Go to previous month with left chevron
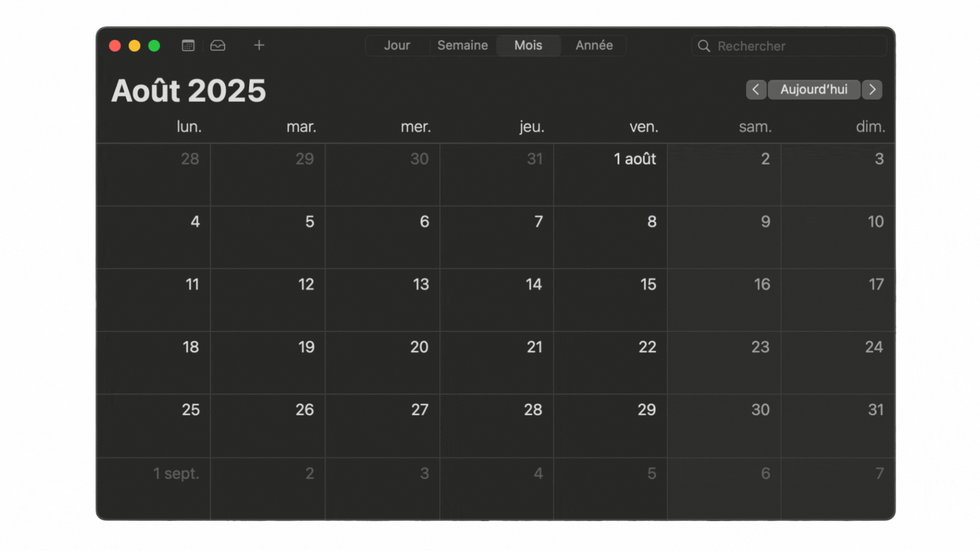Viewport: 980px width, 551px height. [756, 90]
